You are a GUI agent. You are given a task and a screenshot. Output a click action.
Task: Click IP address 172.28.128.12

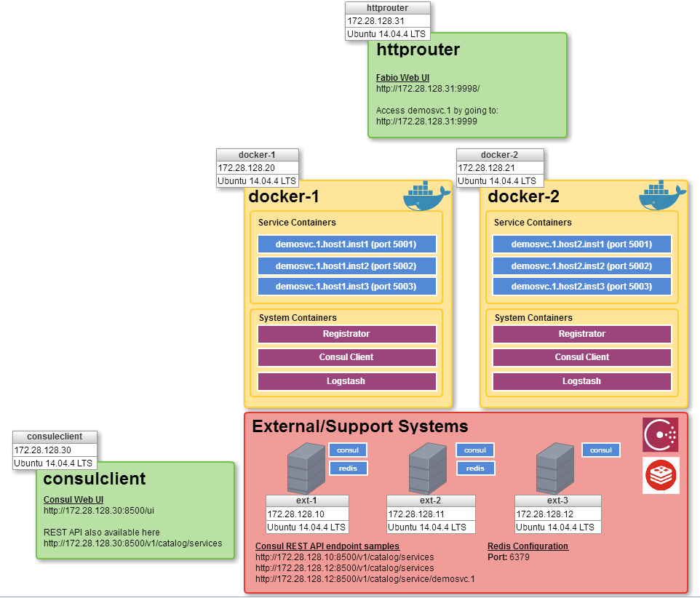pos(544,514)
